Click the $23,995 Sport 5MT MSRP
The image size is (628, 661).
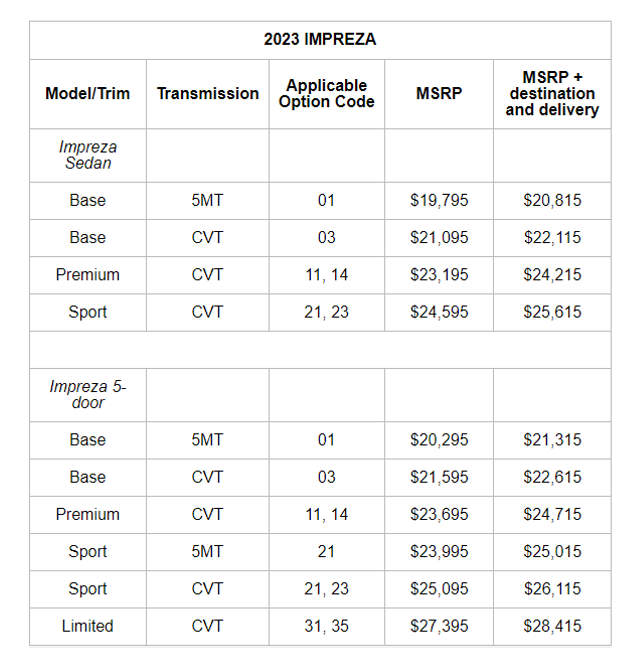(439, 552)
